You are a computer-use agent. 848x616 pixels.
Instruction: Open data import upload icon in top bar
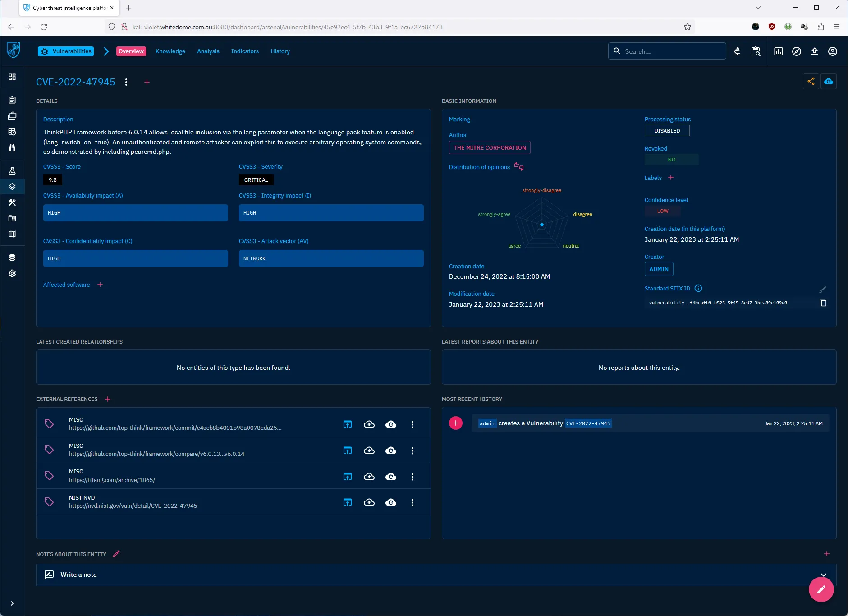pyautogui.click(x=815, y=51)
